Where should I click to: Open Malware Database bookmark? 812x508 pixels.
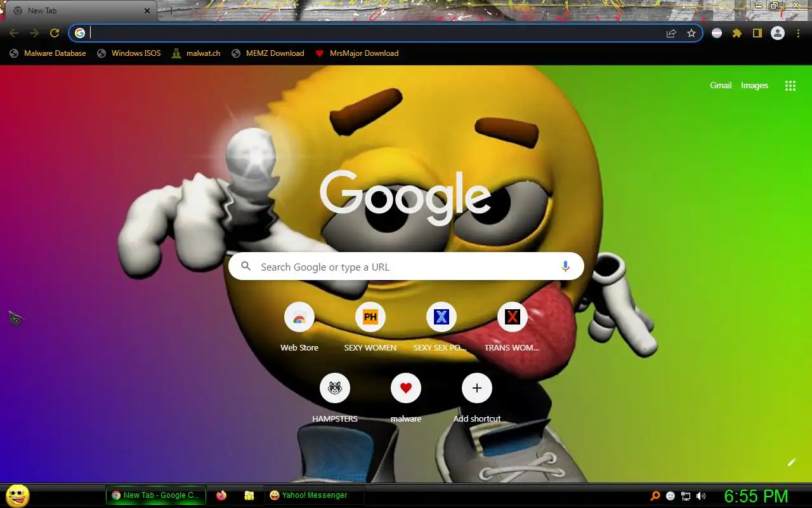(48, 53)
